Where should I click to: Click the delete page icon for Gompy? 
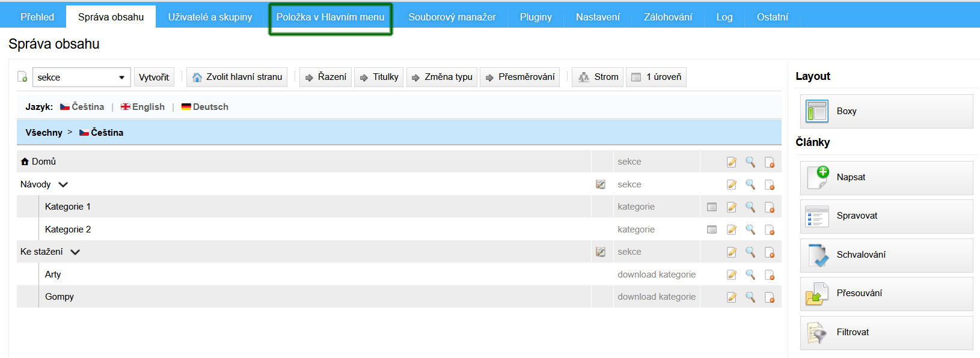click(x=769, y=297)
